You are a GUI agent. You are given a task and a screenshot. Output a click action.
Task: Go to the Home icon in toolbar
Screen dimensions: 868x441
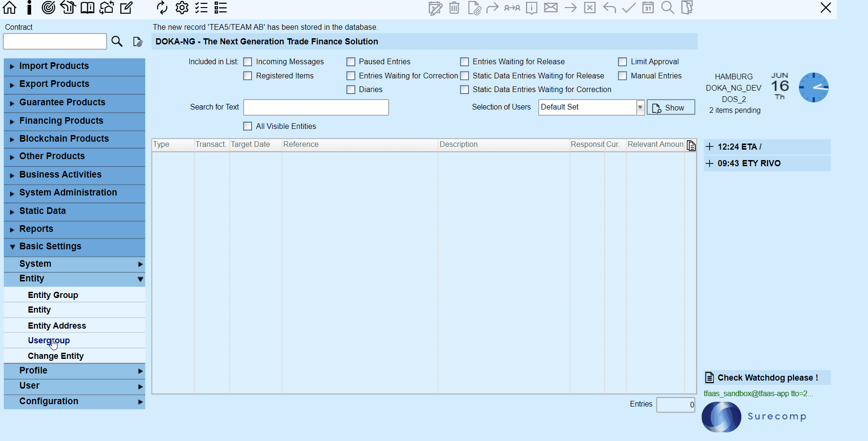pos(9,8)
